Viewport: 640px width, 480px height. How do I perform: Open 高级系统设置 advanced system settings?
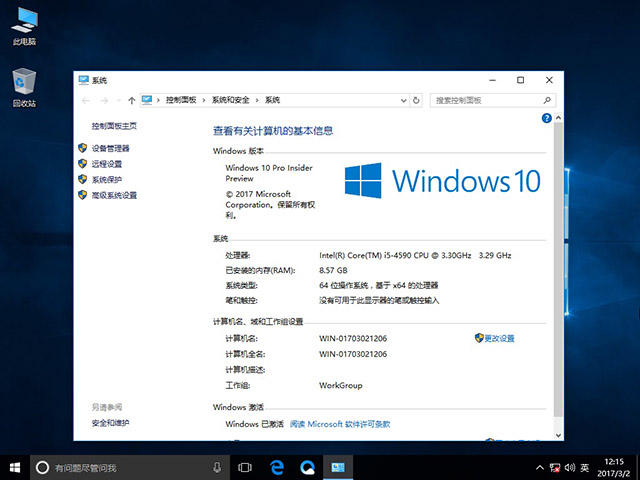coord(113,195)
